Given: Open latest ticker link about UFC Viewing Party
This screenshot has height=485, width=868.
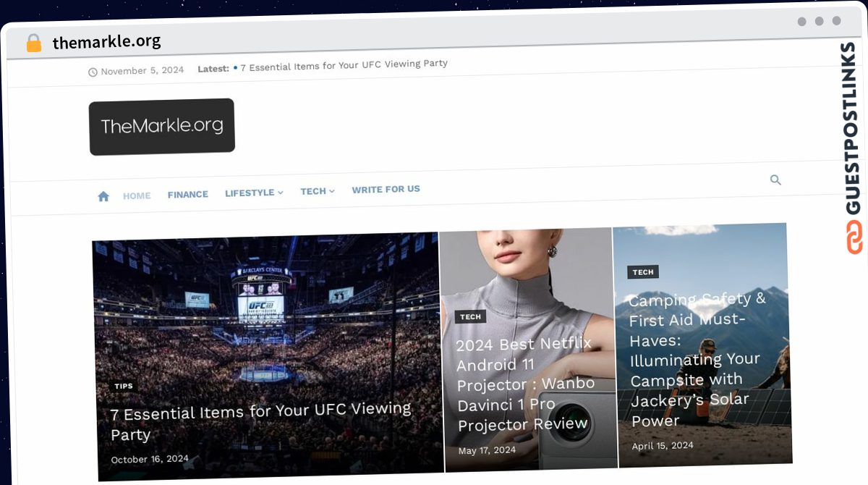Looking at the screenshot, I should (x=344, y=65).
